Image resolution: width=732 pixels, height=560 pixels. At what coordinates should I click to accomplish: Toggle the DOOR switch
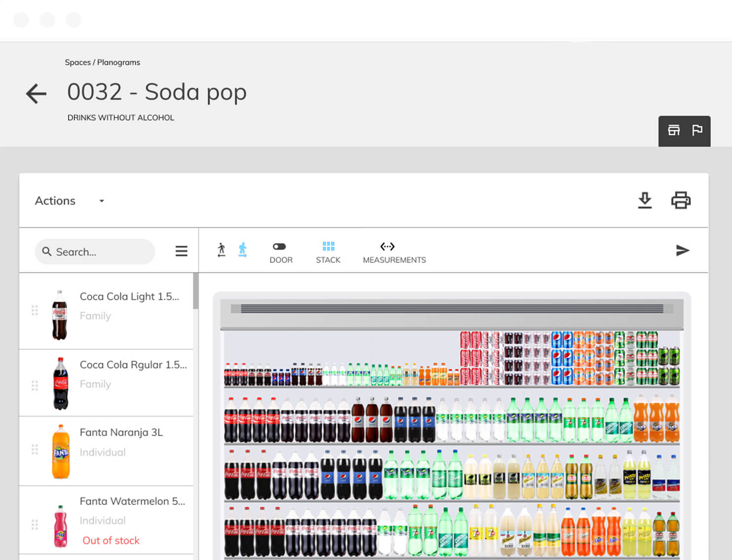(281, 252)
